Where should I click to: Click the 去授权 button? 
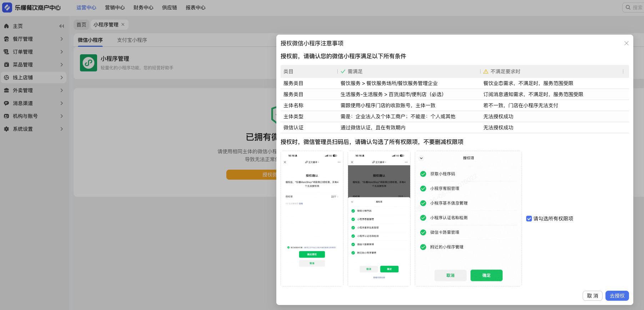[617, 296]
